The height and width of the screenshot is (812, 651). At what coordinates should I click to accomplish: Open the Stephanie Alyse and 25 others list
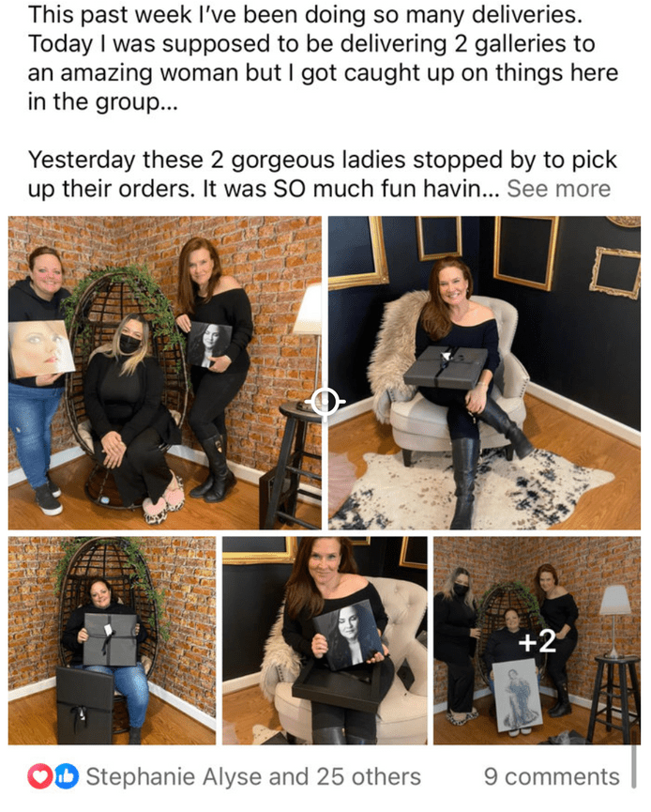[253, 776]
